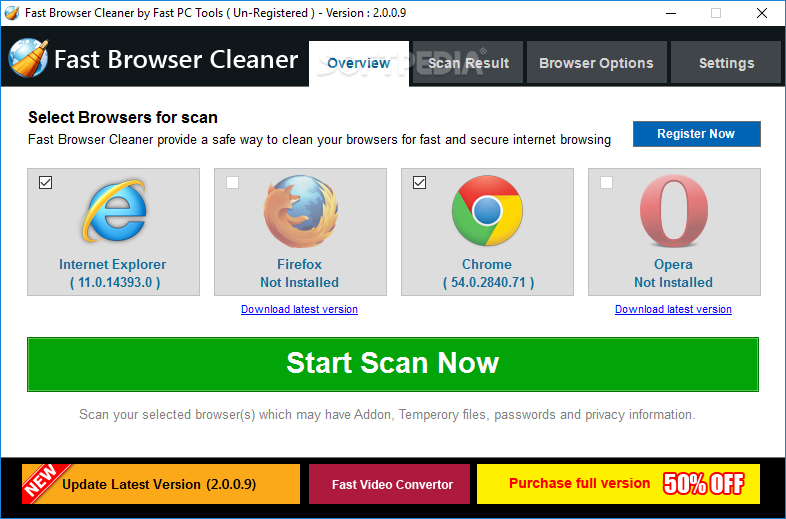Click the Start Scan Now button

pyautogui.click(x=392, y=364)
